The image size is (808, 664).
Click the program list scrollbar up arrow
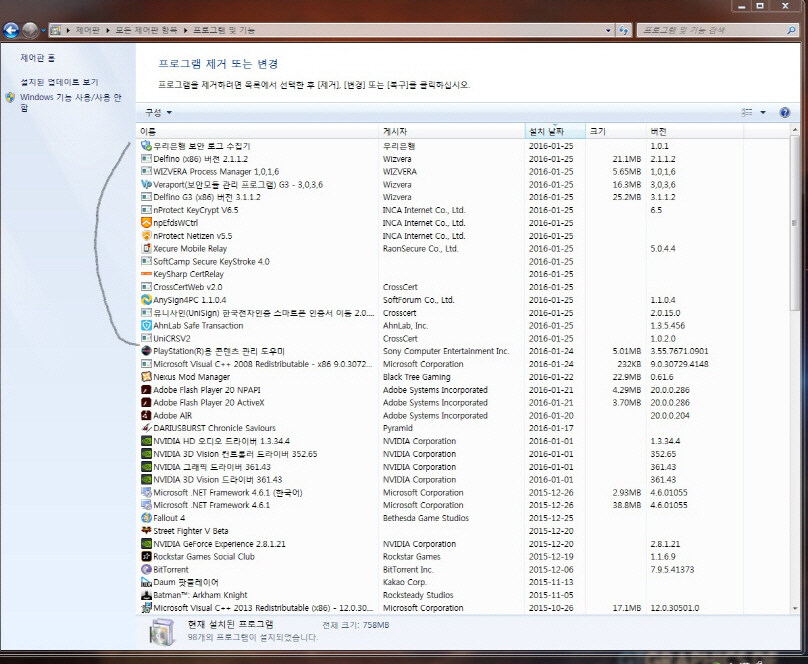pos(794,130)
